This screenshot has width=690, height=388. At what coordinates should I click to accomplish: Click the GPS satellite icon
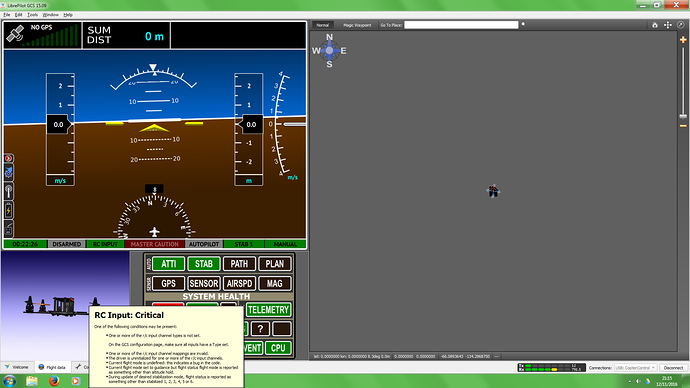click(x=15, y=35)
